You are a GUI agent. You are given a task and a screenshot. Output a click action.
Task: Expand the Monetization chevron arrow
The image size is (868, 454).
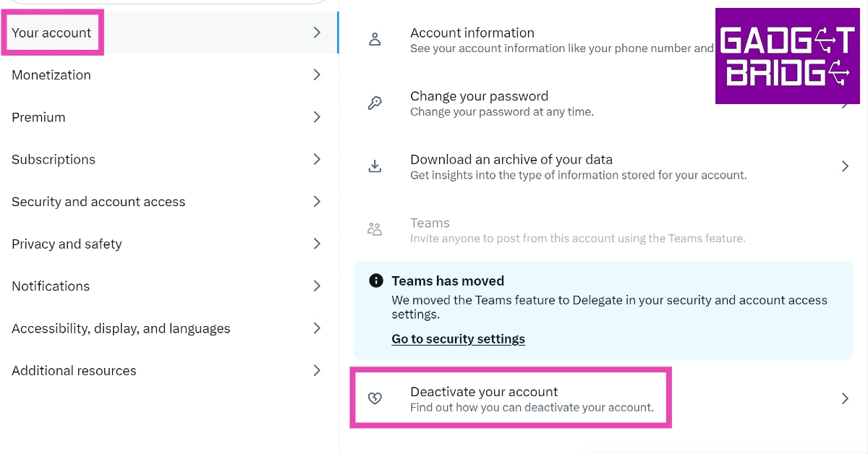(x=317, y=74)
